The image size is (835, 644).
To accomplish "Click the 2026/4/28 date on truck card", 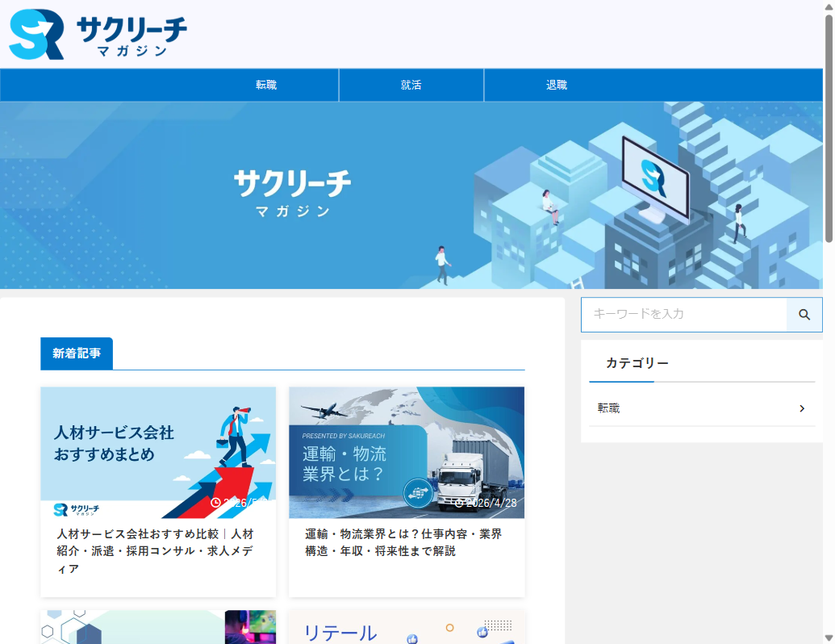I will pyautogui.click(x=486, y=503).
